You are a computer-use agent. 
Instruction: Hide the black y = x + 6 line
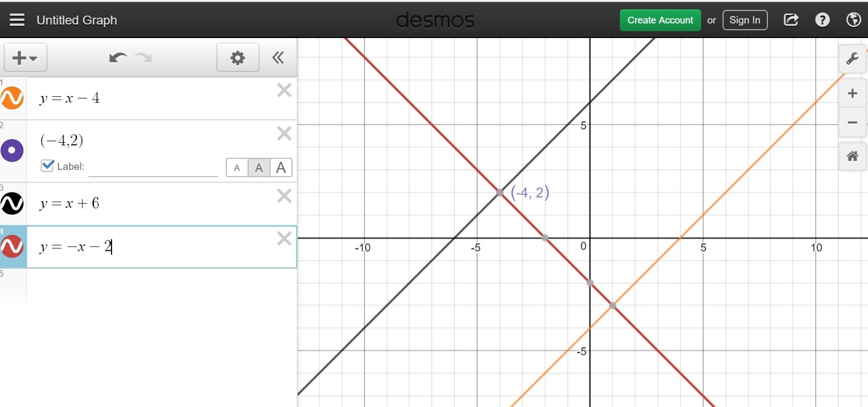12,203
